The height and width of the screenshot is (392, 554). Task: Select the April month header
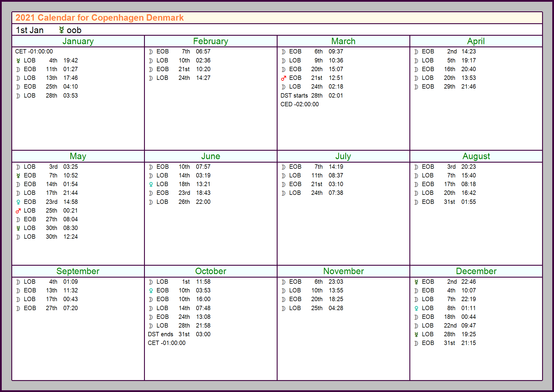tap(476, 41)
